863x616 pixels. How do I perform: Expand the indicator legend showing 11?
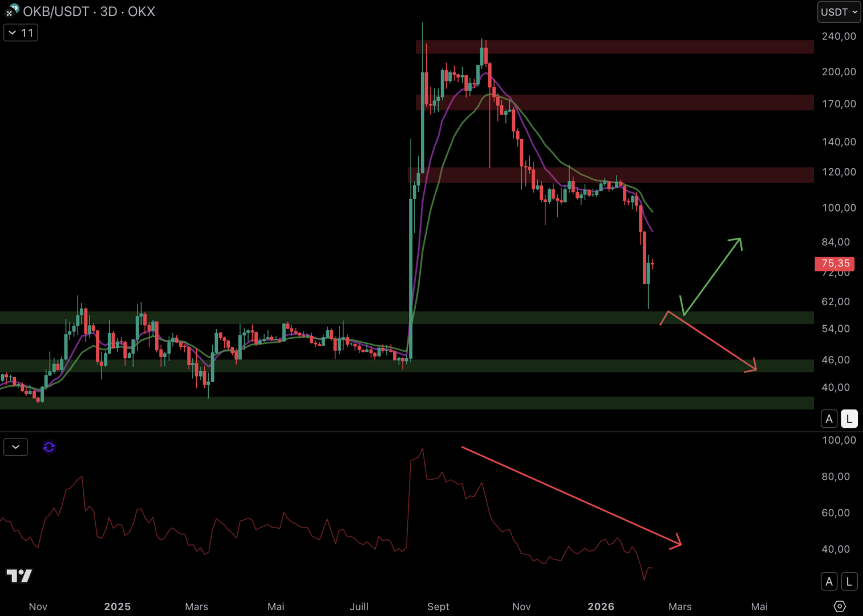[x=21, y=33]
